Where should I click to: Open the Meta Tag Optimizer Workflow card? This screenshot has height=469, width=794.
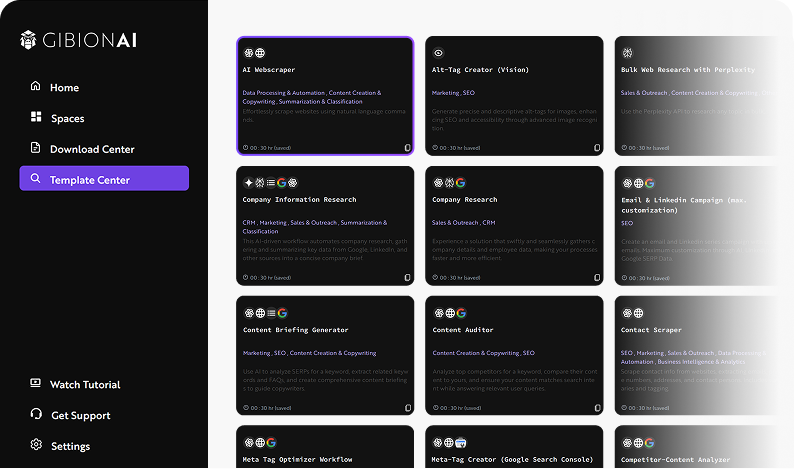pyautogui.click(x=297, y=459)
